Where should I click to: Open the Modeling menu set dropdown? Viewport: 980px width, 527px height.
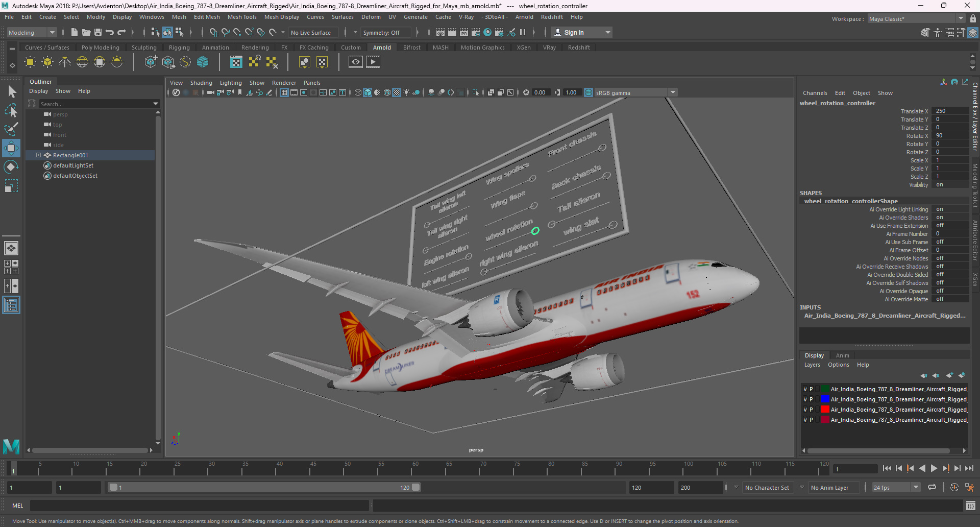[x=31, y=32]
